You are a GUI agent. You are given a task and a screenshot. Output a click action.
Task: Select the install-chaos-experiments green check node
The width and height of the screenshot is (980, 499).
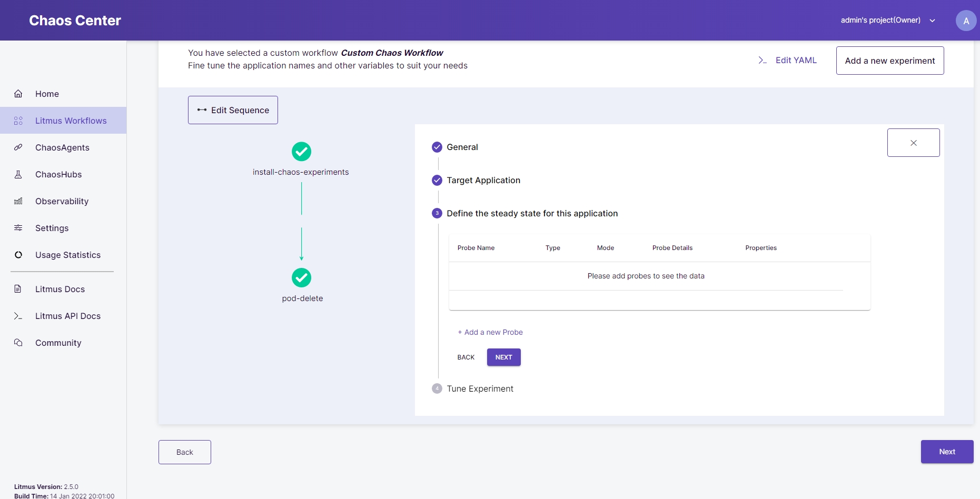(301, 152)
